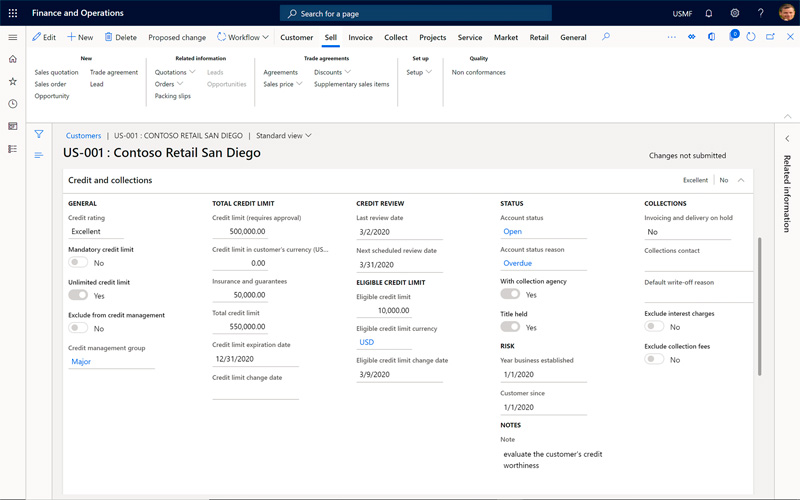
Task: Open the filter pane funnel icon
Action: (x=39, y=134)
